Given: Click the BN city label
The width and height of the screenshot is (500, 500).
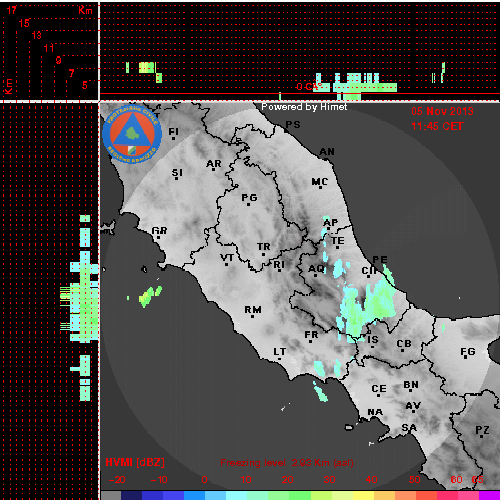Looking at the screenshot, I should [x=411, y=385].
